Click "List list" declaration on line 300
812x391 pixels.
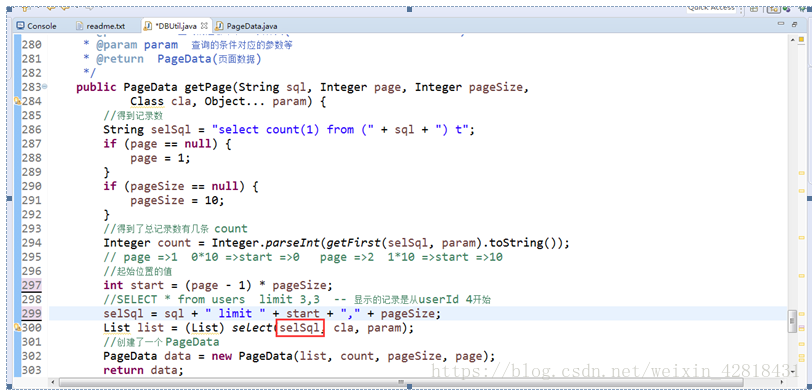pyautogui.click(x=134, y=327)
